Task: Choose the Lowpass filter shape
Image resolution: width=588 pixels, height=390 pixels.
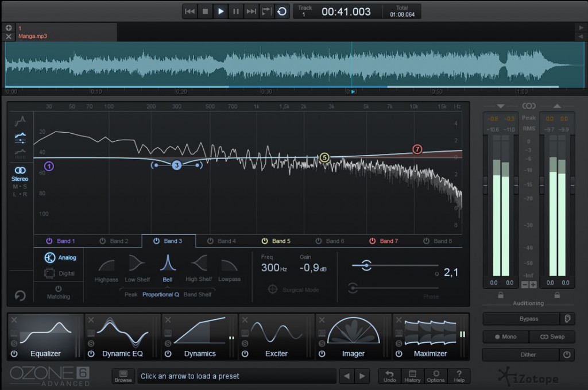Action: (x=230, y=269)
